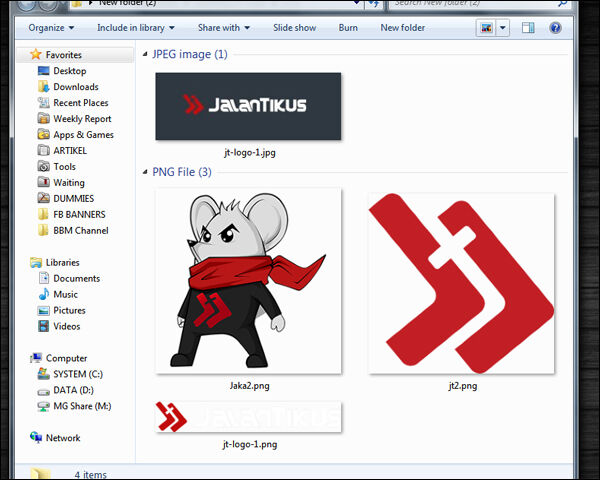600x480 pixels.
Task: Open the view options dropdown arrow
Action: tap(503, 28)
